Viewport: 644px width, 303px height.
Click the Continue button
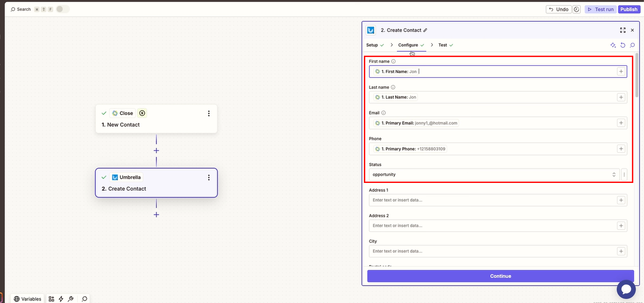pos(500,276)
